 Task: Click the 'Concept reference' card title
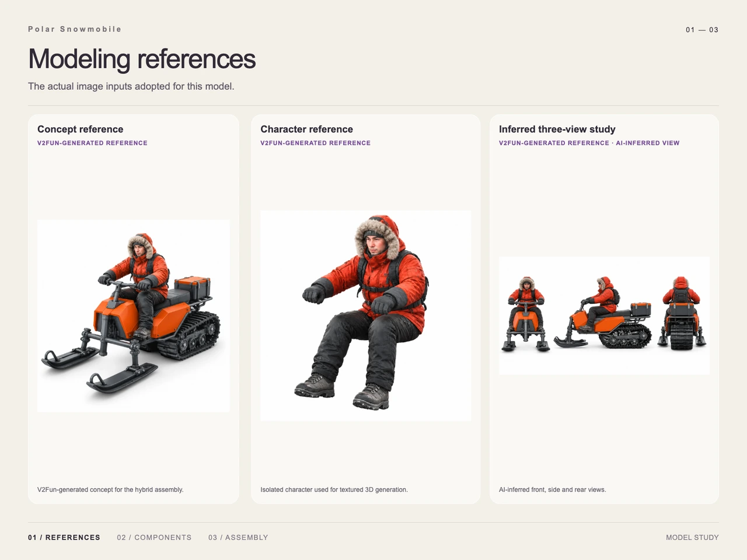(x=81, y=129)
